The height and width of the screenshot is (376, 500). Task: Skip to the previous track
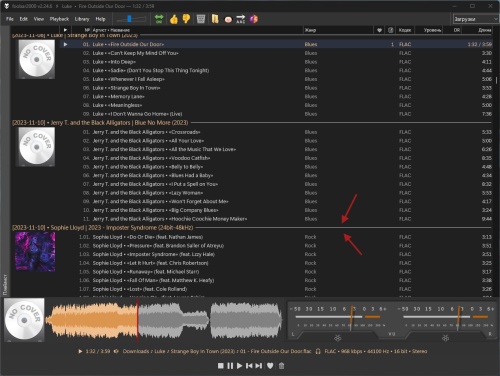(x=249, y=366)
